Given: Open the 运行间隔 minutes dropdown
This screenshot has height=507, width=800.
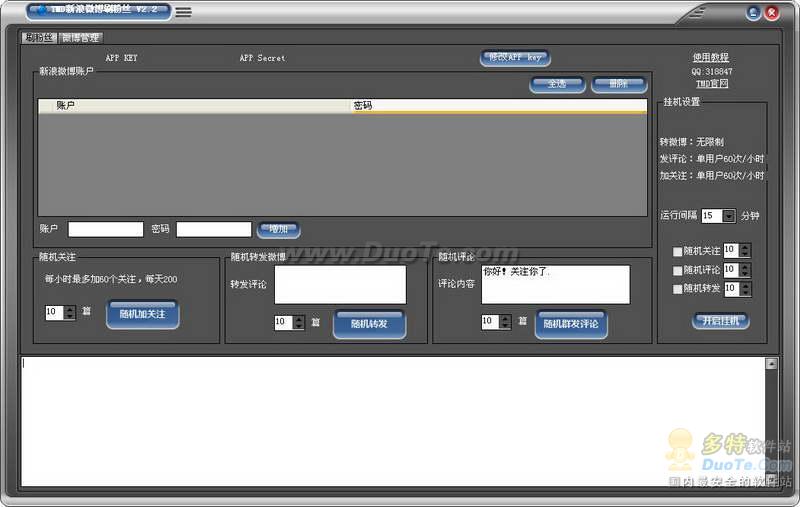Looking at the screenshot, I should [x=729, y=216].
